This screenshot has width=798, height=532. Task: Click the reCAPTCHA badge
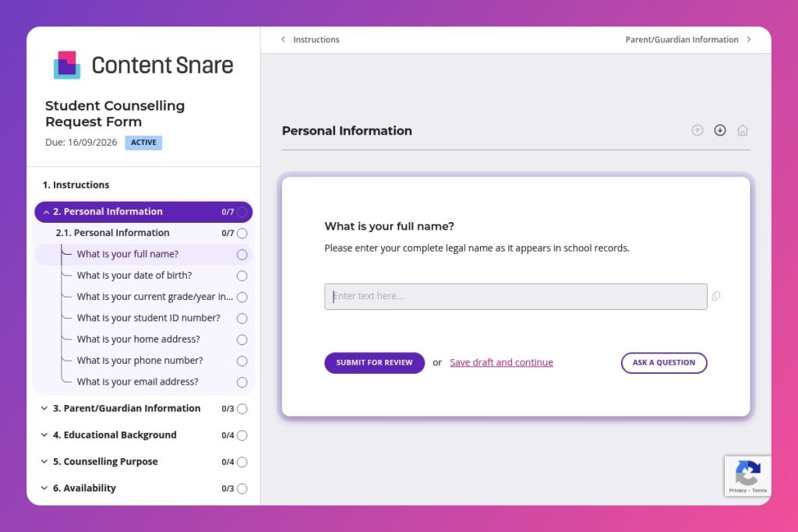pyautogui.click(x=747, y=476)
